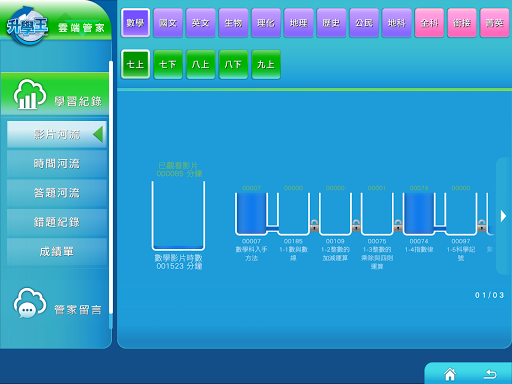Click the 1-3整數的乘除與四則運算 tank

(377, 214)
